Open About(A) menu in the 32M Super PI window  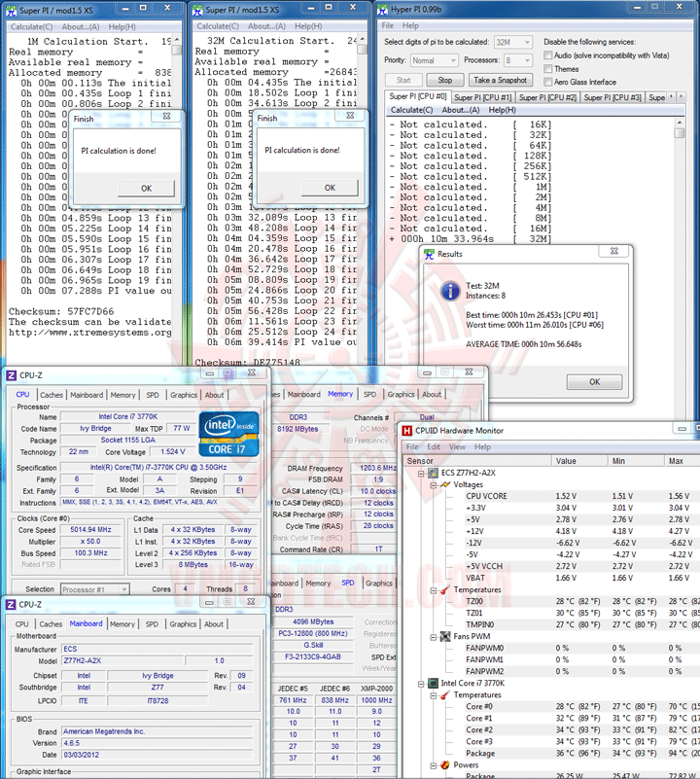[266, 26]
